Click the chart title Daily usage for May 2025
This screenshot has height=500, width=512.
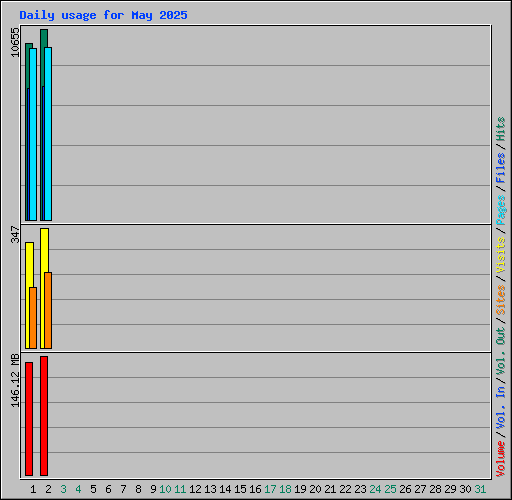click(x=103, y=15)
